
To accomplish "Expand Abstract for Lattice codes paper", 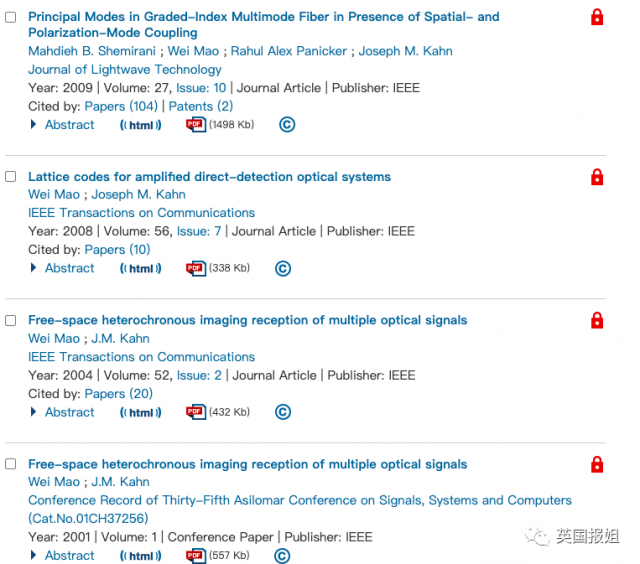I will pyautogui.click(x=69, y=268).
